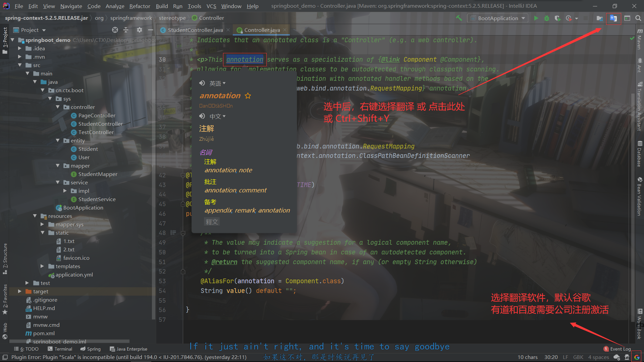Open Translation Assistant side panel
Viewport: 644px width, 362px height.
coord(640,106)
